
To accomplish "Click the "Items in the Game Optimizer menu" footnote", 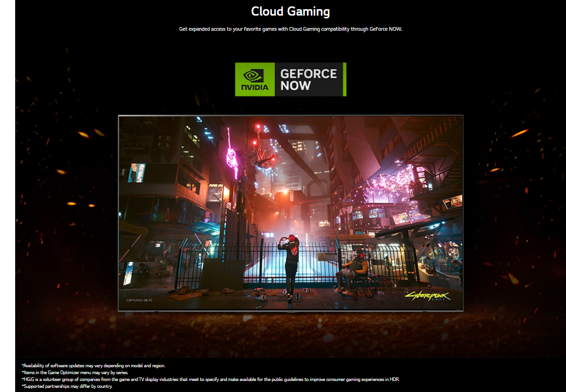I will pos(75,372).
